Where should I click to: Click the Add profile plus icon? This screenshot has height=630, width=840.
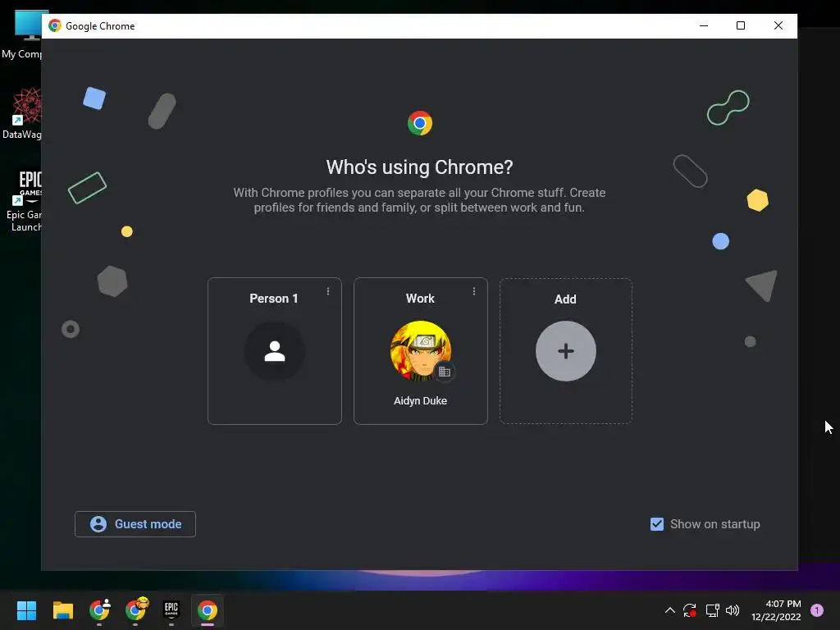tap(566, 351)
